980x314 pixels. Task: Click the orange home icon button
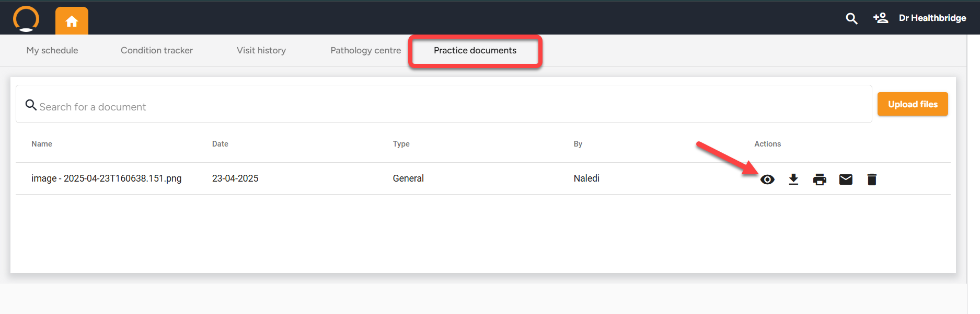(x=72, y=21)
